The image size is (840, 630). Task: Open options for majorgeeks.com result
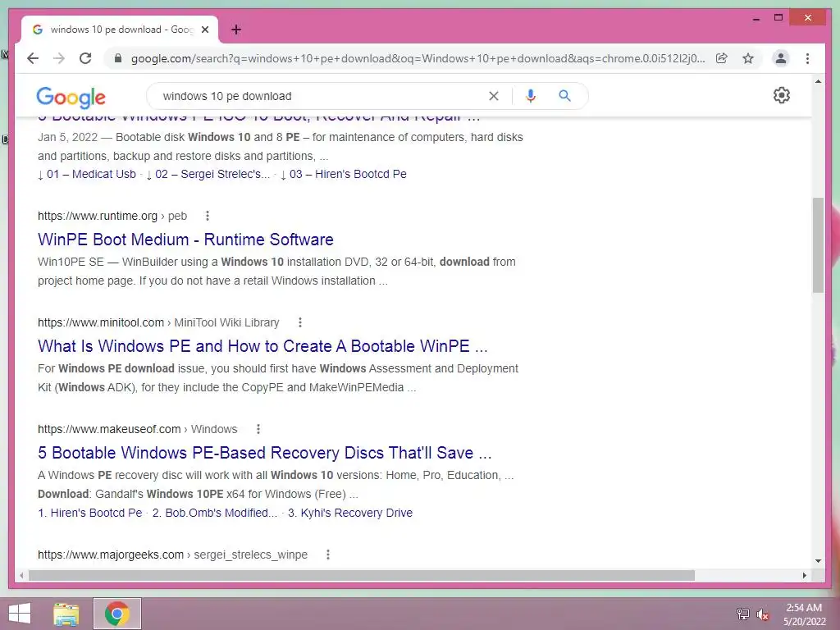pyautogui.click(x=328, y=555)
